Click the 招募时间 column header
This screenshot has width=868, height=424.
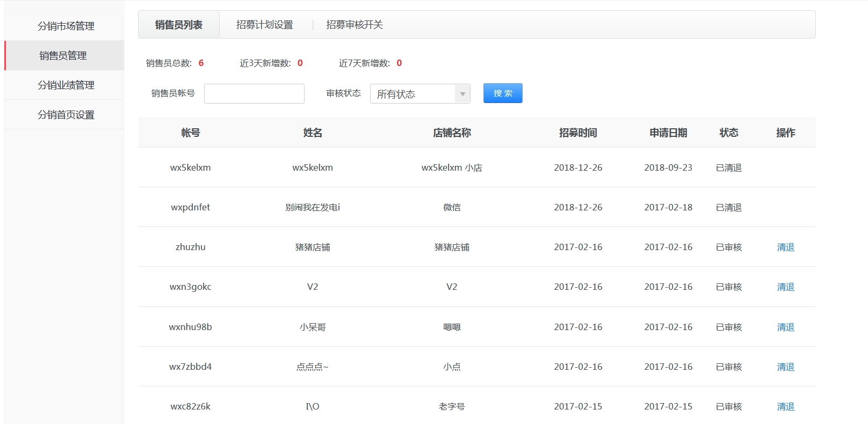tap(578, 133)
